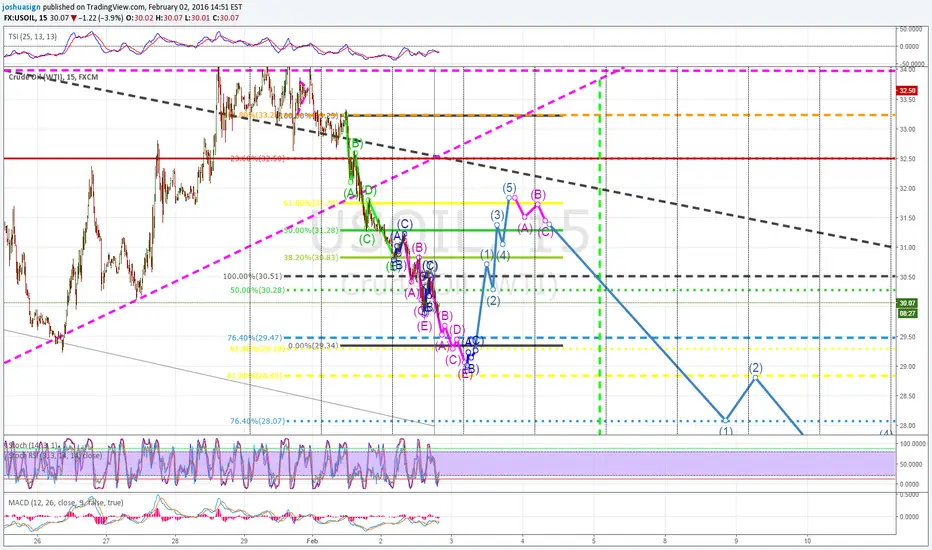Click the 31.50 price axis value

pos(907,218)
